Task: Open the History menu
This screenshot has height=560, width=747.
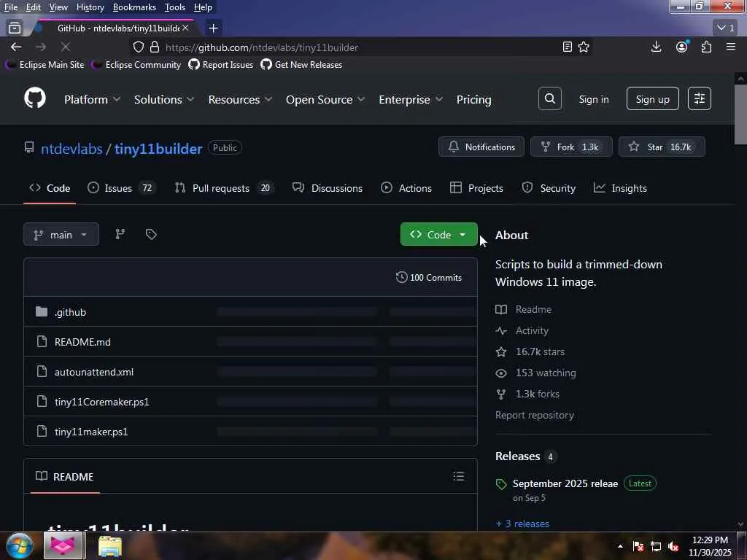Action: pyautogui.click(x=90, y=7)
